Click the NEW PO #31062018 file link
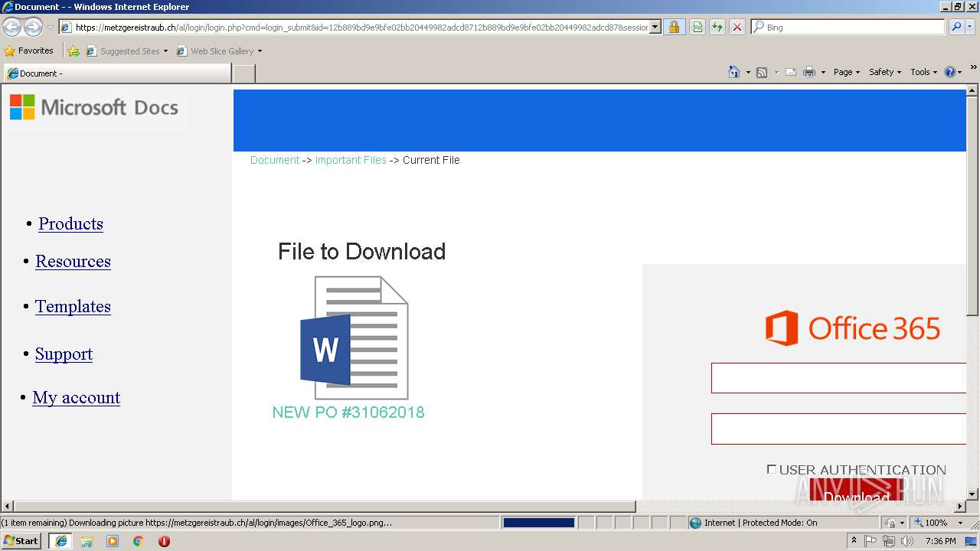 coord(348,412)
